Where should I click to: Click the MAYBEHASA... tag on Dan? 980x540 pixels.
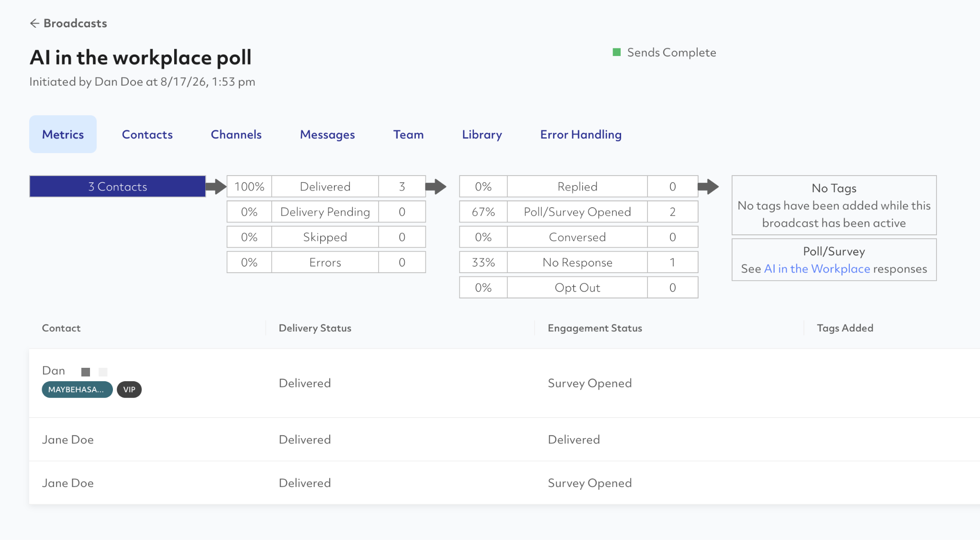[x=77, y=389]
